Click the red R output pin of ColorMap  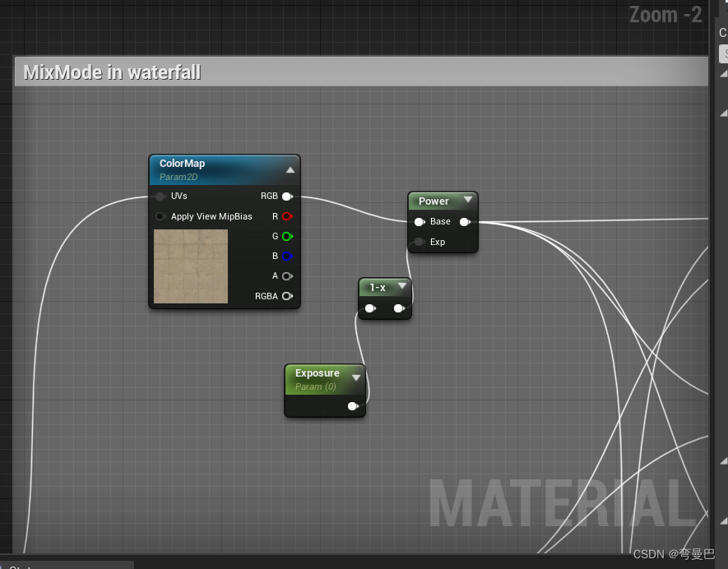tap(287, 215)
